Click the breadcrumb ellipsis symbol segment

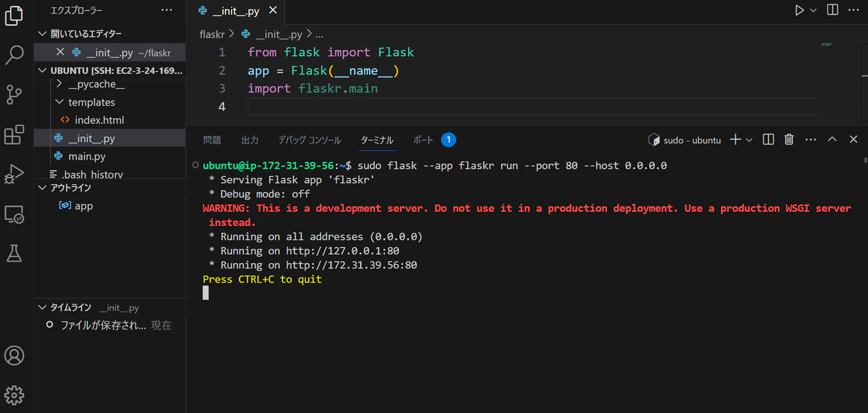tap(319, 34)
